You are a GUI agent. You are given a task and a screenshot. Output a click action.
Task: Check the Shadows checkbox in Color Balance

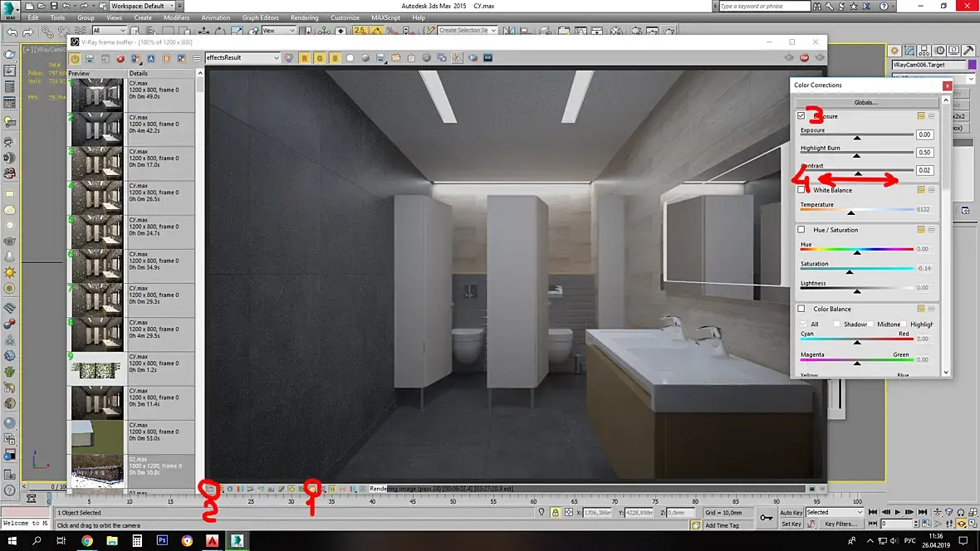[x=837, y=324]
